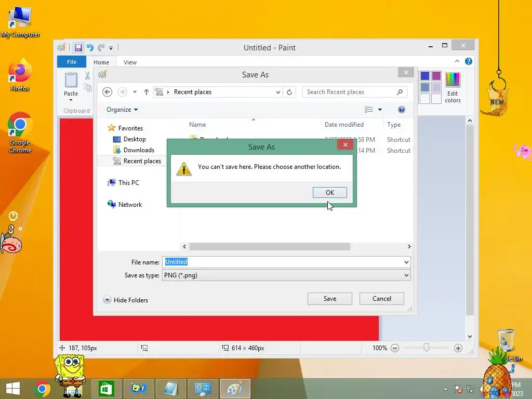
Task: Open Chrome from the taskbar
Action: [x=42, y=389]
